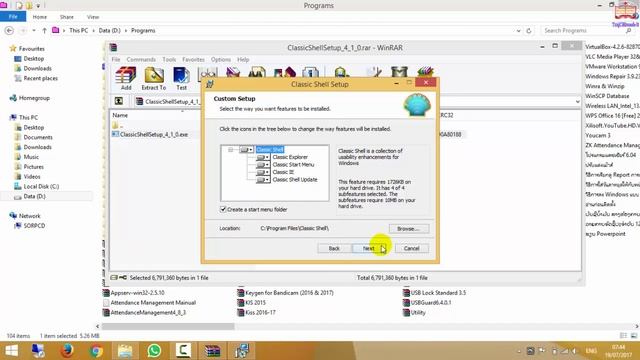Click the Explorer Back navigation arrow
Image resolution: width=640 pixels, height=360 pixels.
click(9, 31)
